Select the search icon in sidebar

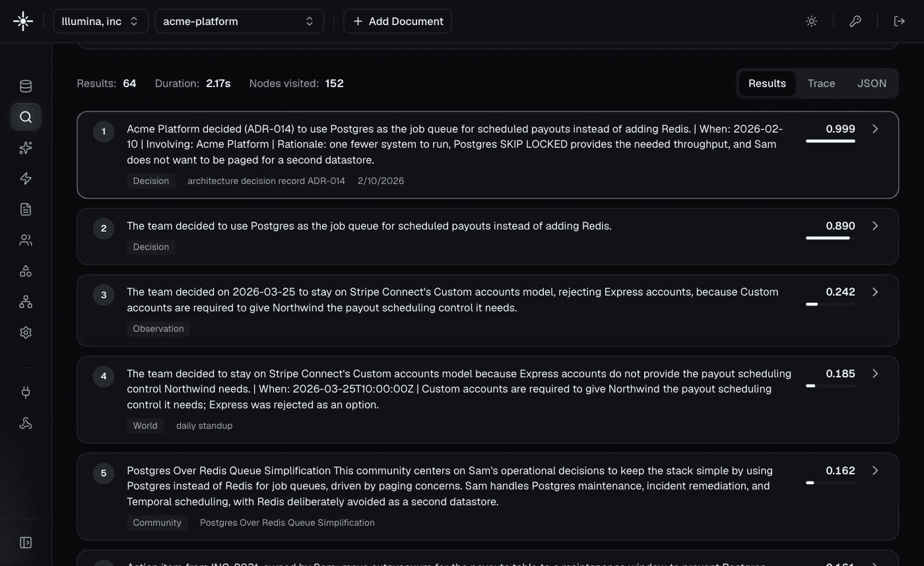pos(26,117)
